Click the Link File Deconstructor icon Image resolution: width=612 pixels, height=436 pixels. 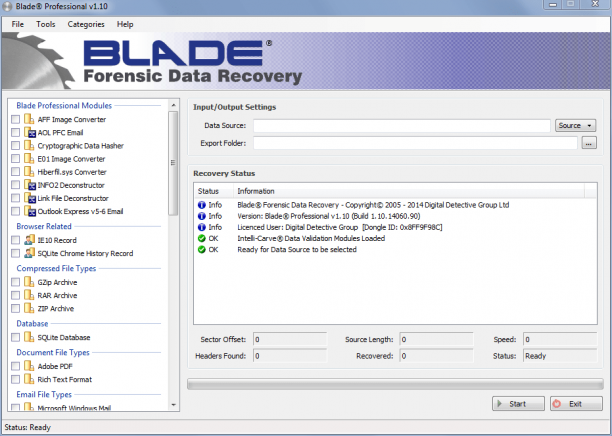[30, 198]
